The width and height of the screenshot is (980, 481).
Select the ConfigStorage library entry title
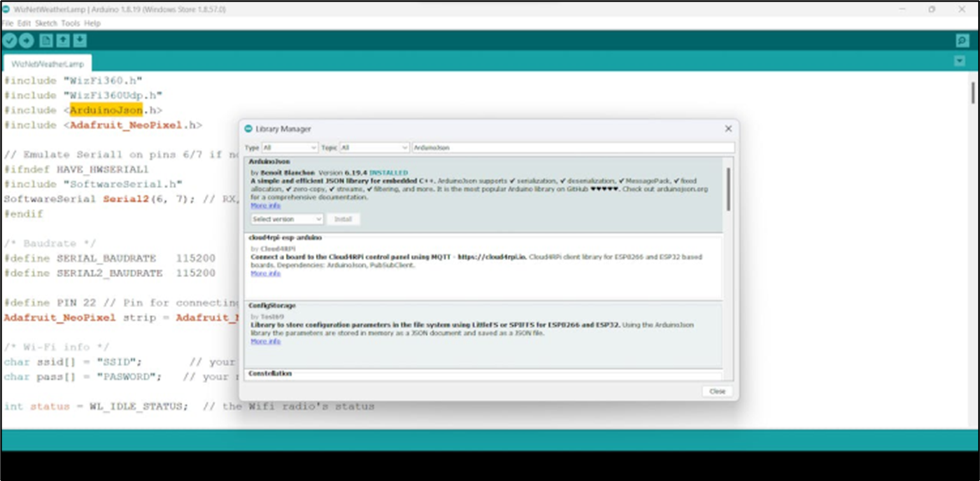[272, 306]
